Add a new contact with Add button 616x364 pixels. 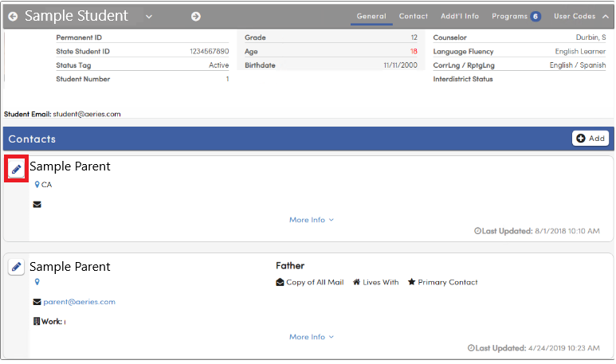(x=590, y=139)
